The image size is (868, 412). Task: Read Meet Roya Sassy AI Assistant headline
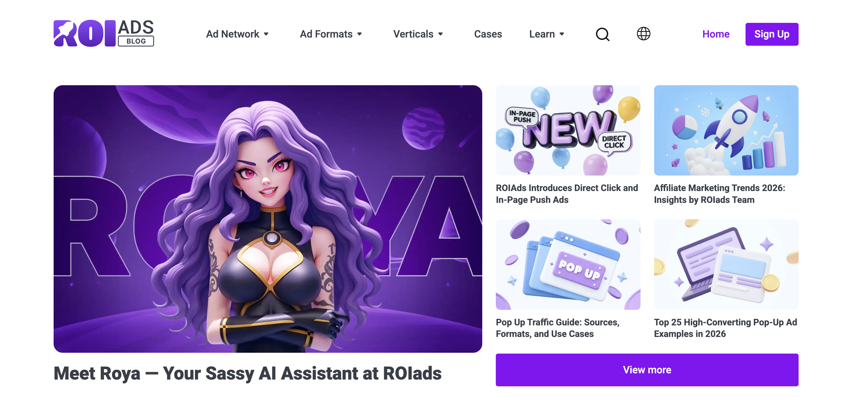[248, 373]
